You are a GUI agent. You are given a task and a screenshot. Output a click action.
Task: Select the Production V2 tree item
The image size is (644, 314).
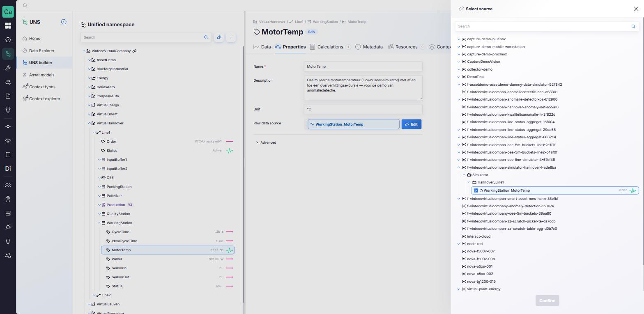point(116,205)
